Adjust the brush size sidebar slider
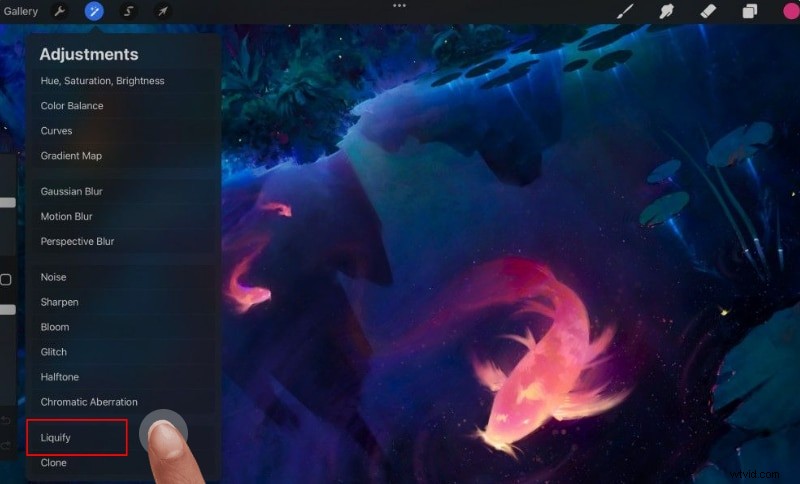800x484 pixels. (7, 203)
